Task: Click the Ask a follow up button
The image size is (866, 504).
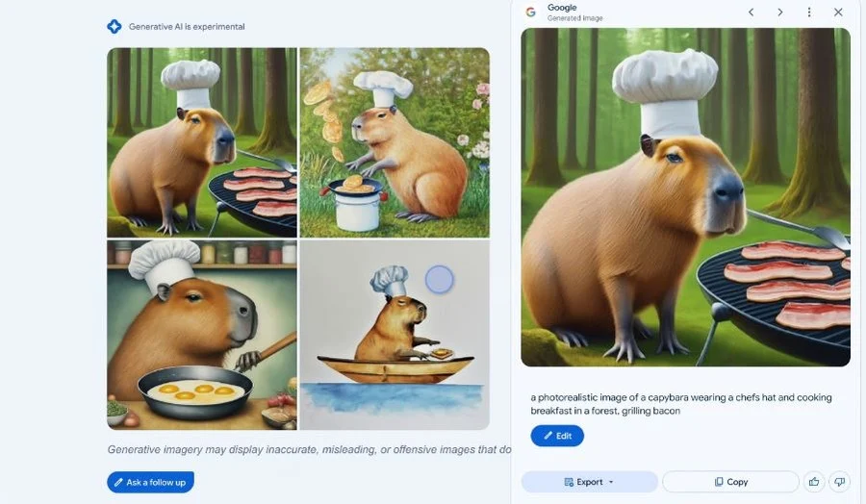Action: pos(150,482)
